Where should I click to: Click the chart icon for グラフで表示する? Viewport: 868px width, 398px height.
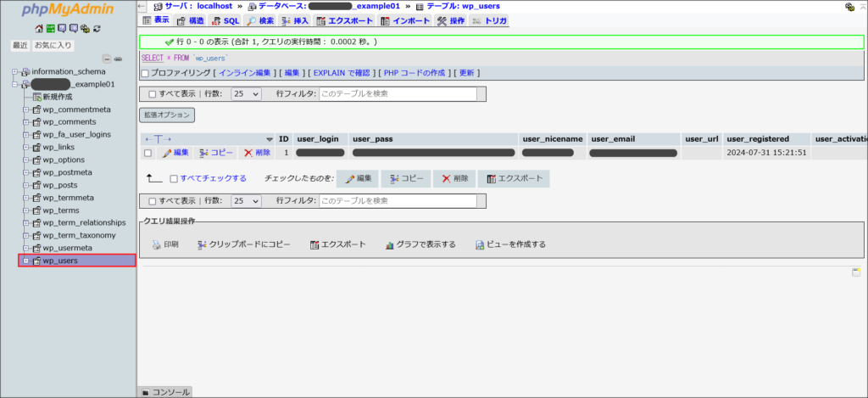click(x=390, y=244)
